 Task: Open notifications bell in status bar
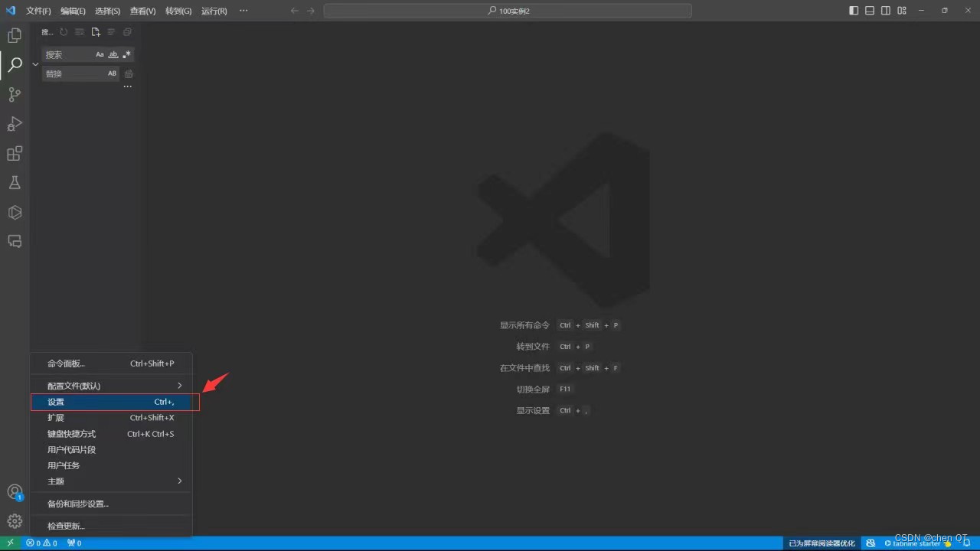pos(967,543)
